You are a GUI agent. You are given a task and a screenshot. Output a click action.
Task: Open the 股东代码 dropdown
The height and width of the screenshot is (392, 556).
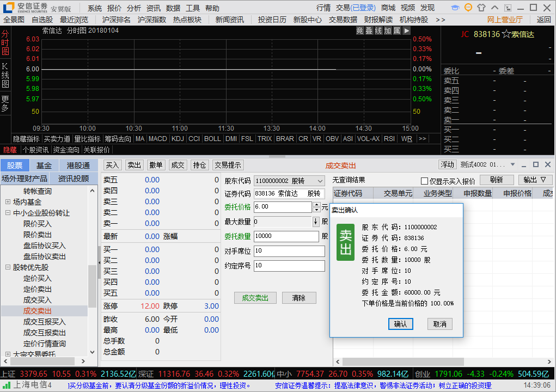pyautogui.click(x=320, y=181)
